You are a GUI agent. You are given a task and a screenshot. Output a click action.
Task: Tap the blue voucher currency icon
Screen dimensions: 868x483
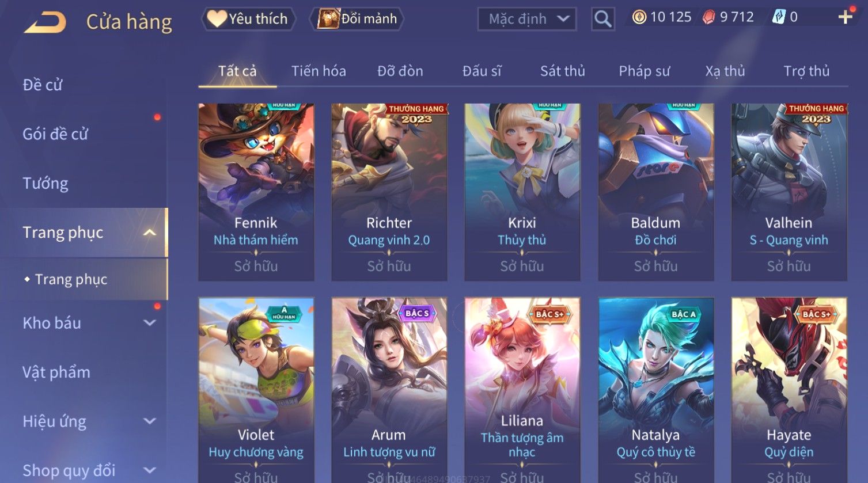pyautogui.click(x=779, y=17)
